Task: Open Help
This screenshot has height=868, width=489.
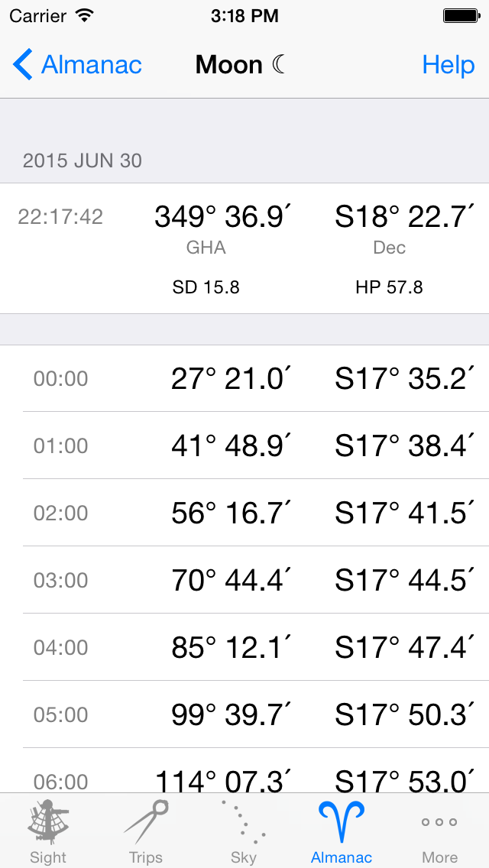Action: (x=449, y=64)
